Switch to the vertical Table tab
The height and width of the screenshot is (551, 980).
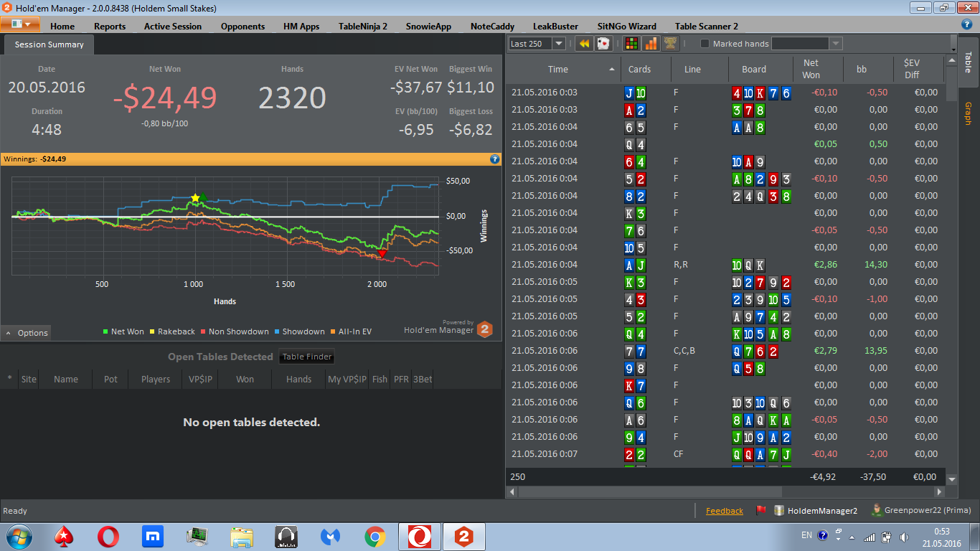pos(968,62)
